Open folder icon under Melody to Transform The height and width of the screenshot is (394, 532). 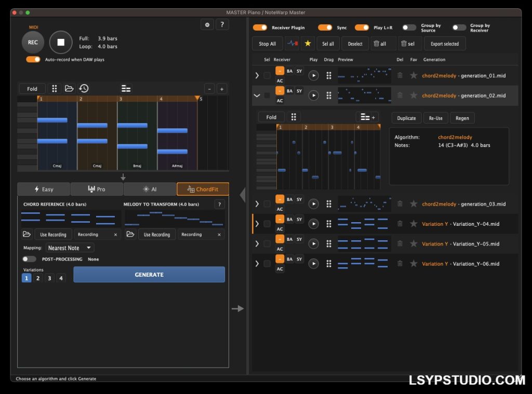click(x=130, y=234)
